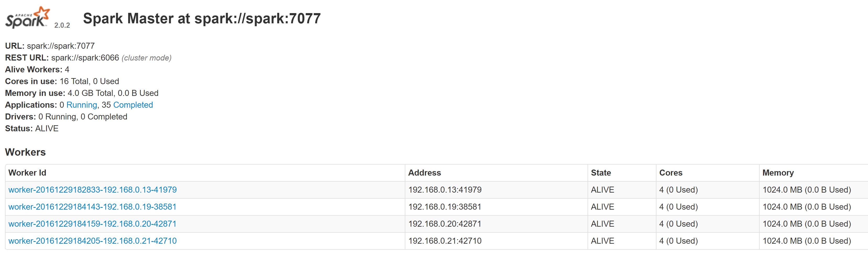Screen dimensions: 868x261
Task: Click the ALIVE state of the first worker
Action: pos(602,190)
